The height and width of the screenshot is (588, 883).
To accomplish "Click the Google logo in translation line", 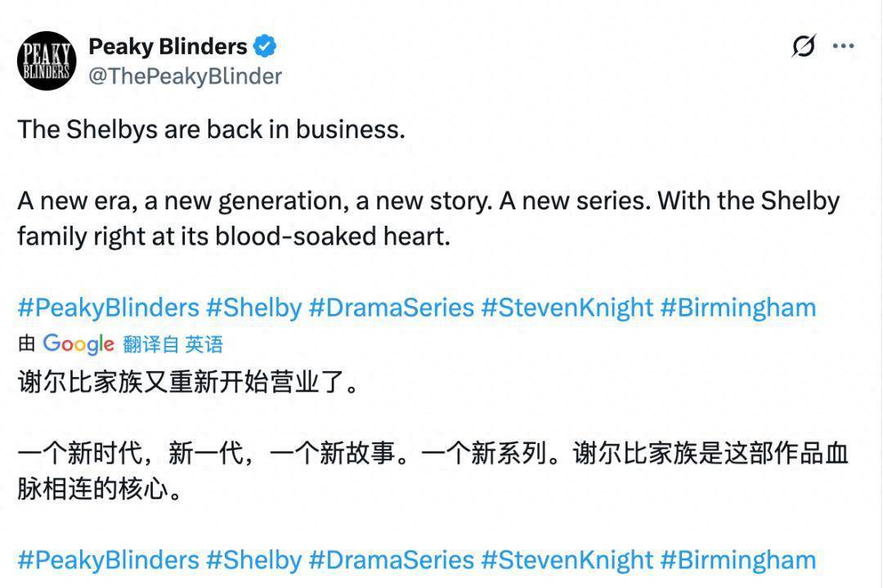I will pyautogui.click(x=78, y=344).
